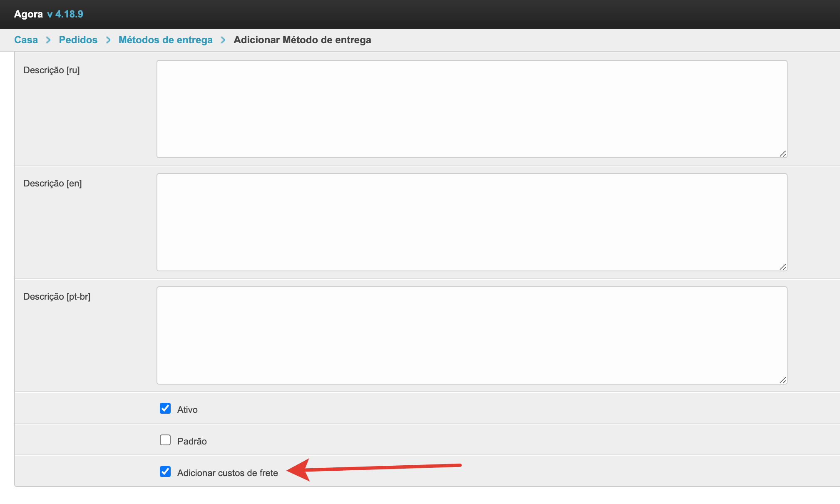Click the Agora logo text

pos(28,14)
